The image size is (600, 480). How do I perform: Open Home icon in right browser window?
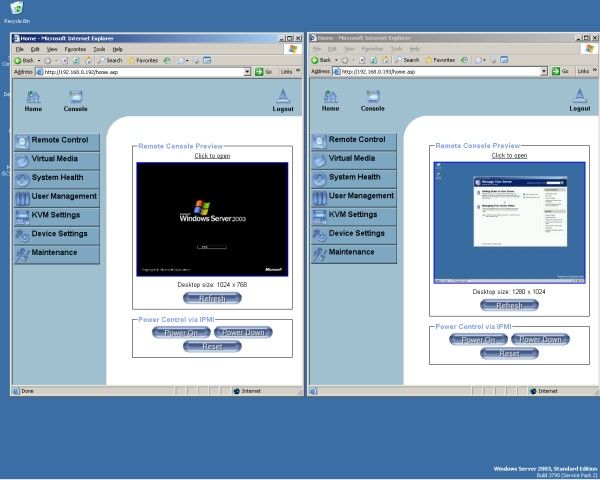click(x=330, y=101)
